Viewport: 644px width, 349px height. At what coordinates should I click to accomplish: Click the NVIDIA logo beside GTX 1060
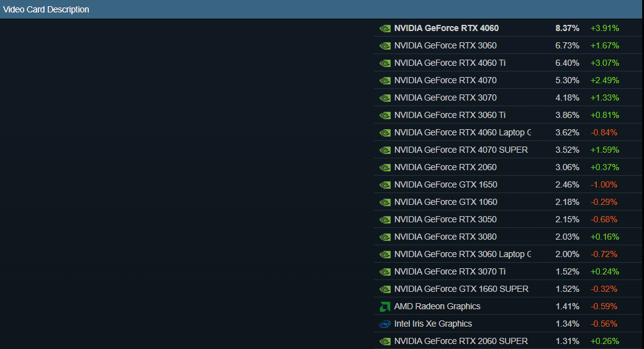point(385,202)
